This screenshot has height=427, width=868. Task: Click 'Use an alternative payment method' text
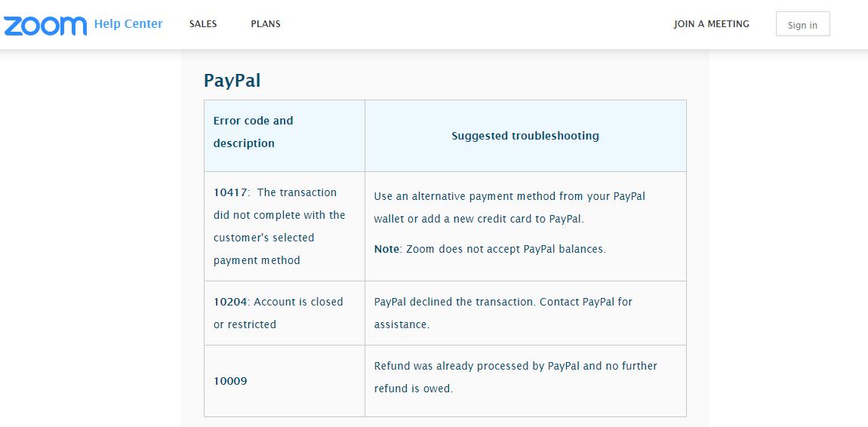click(x=463, y=196)
